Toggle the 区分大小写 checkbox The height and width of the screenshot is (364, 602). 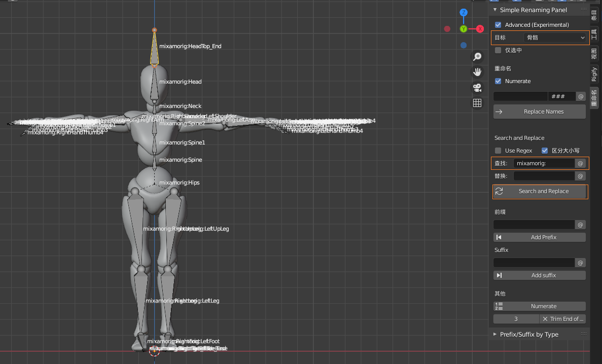click(x=544, y=151)
